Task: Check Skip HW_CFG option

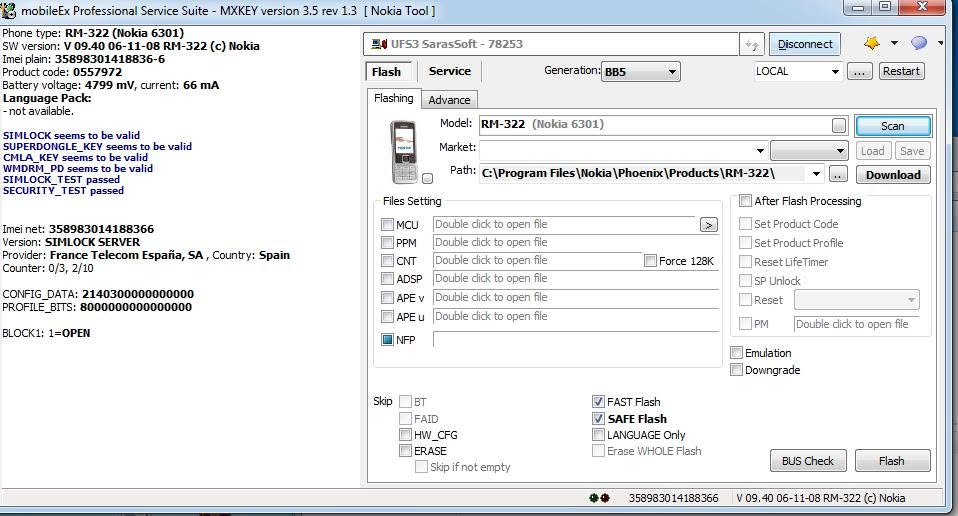Action: 405,435
